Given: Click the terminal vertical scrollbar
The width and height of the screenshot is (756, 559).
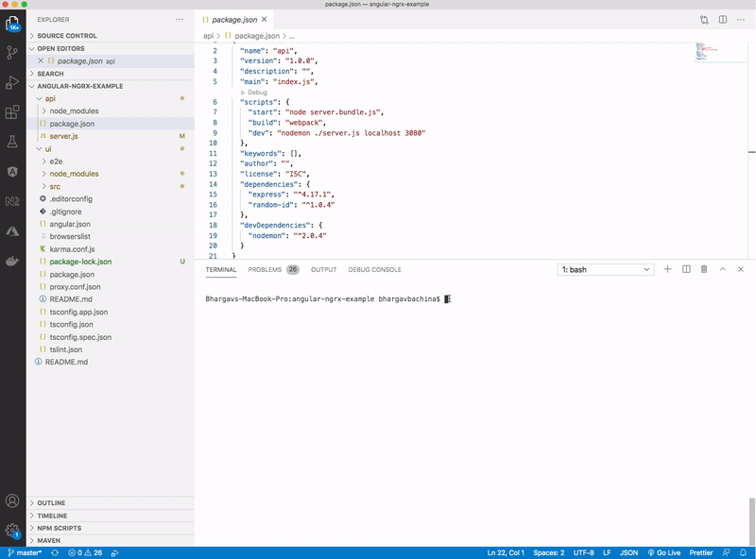Looking at the screenshot, I should click(751, 522).
